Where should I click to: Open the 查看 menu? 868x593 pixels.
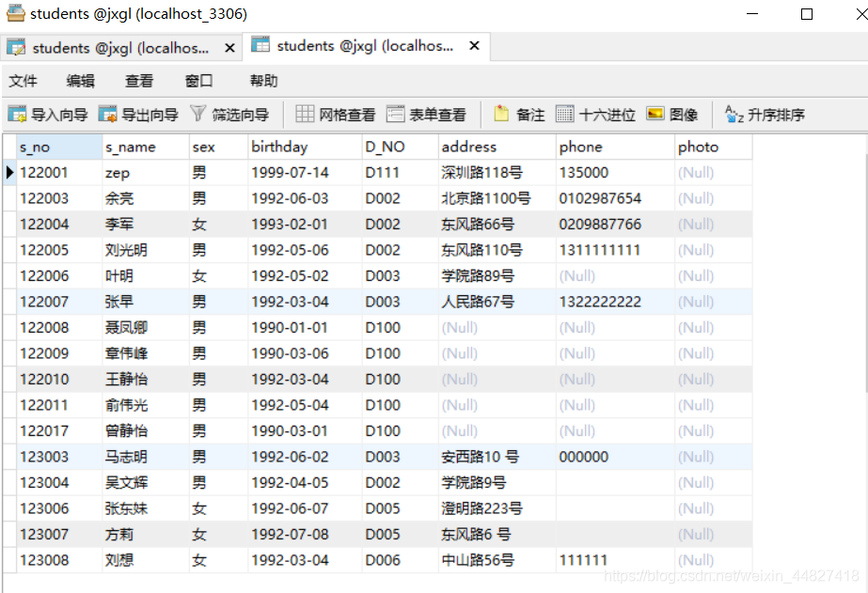pos(139,81)
